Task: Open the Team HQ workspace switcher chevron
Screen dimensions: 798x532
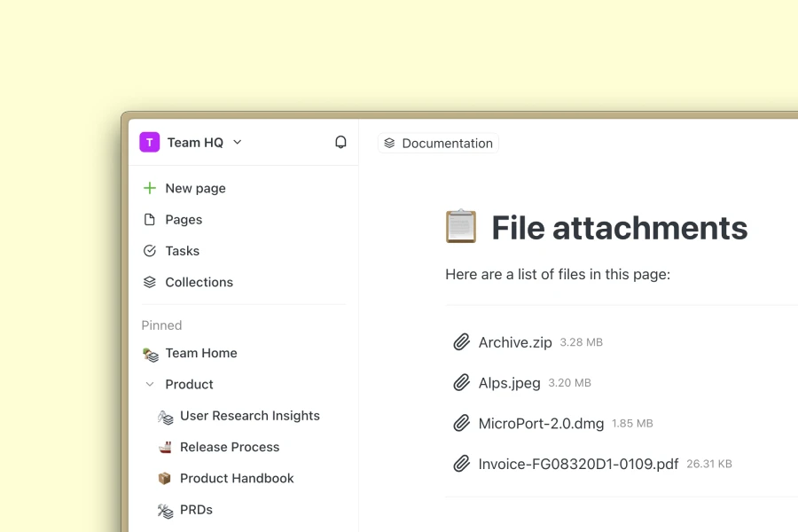Action: coord(237,142)
